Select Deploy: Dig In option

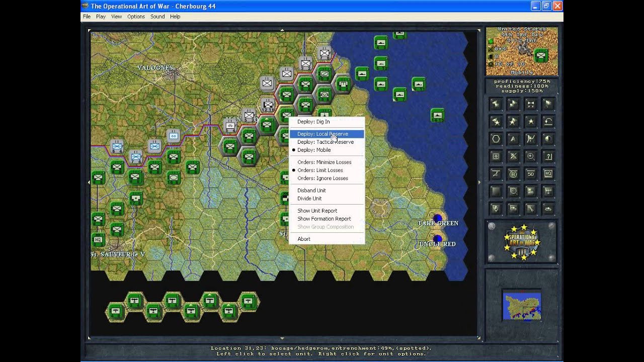coord(327,122)
